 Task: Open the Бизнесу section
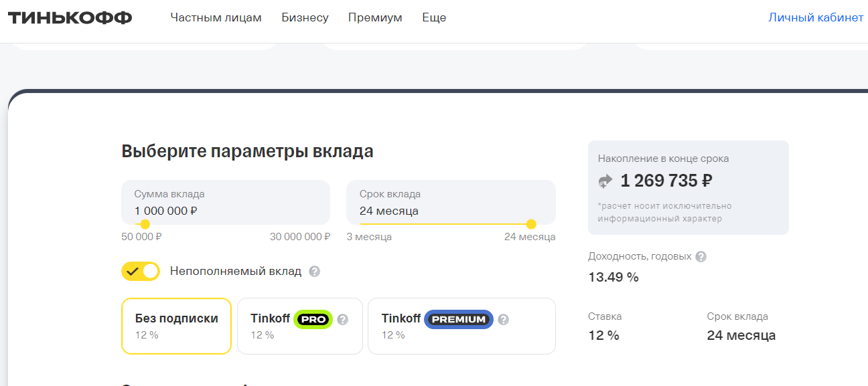305,18
